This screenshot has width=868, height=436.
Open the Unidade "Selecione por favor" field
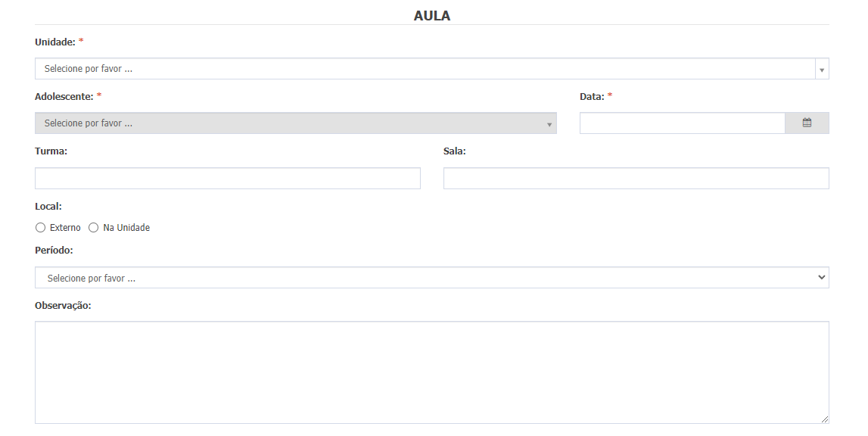pos(432,69)
